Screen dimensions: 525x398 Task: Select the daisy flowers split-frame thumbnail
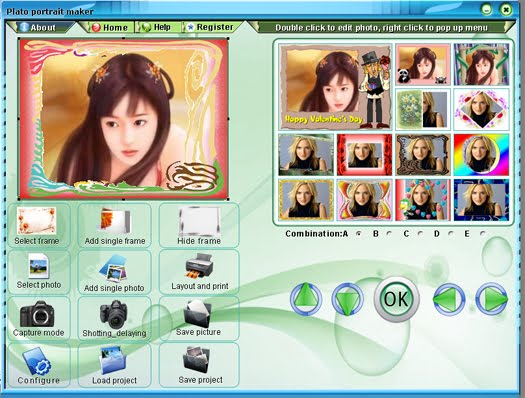[x=423, y=109]
